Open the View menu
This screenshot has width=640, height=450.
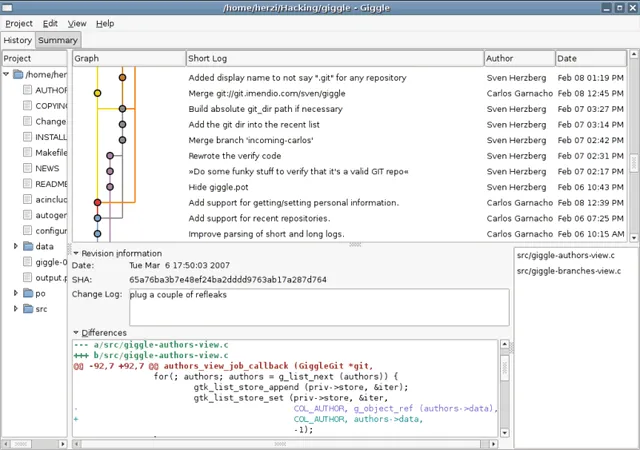pos(77,23)
